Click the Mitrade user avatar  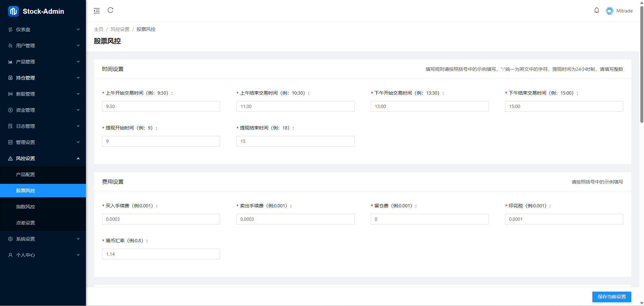click(x=609, y=11)
